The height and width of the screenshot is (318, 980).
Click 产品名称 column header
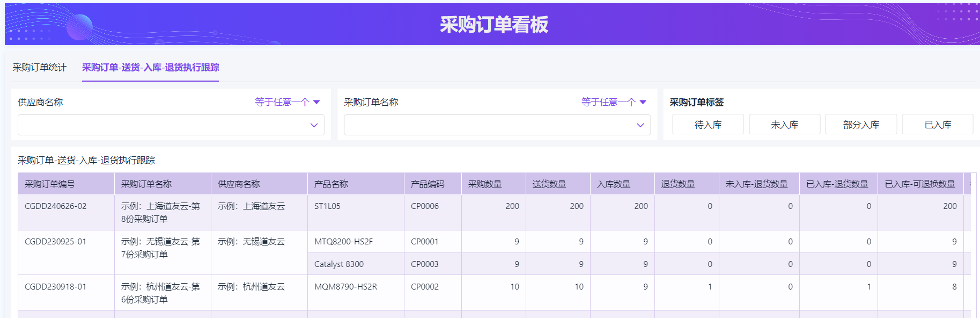tap(356, 184)
